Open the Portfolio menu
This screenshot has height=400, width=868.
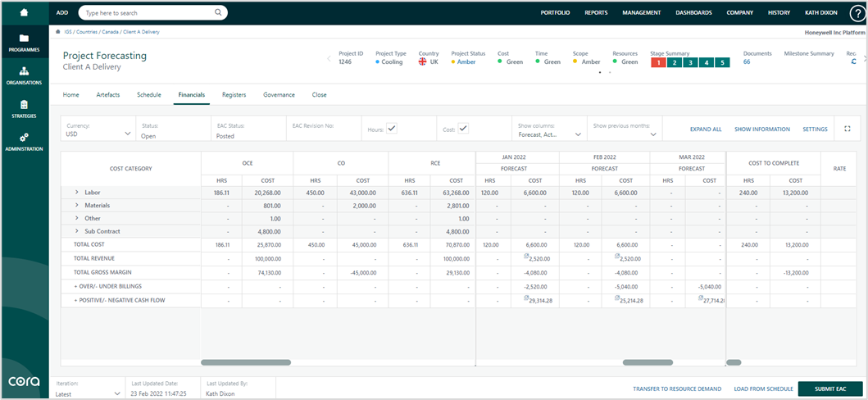coord(555,13)
